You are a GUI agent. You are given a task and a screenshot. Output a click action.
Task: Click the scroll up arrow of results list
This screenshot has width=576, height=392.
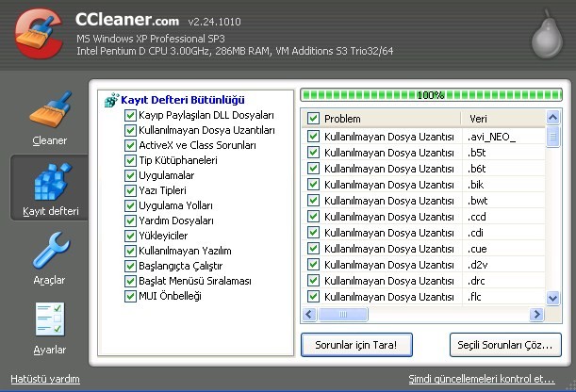[x=552, y=118]
